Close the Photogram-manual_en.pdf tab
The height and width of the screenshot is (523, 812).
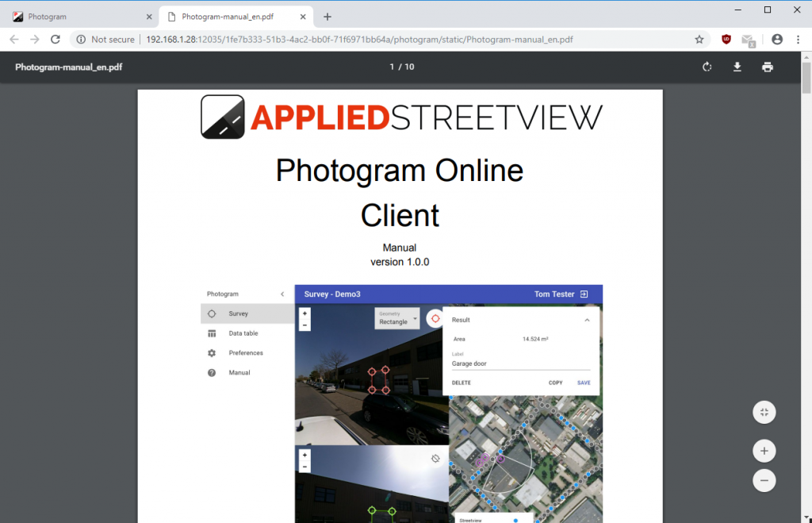pos(303,17)
